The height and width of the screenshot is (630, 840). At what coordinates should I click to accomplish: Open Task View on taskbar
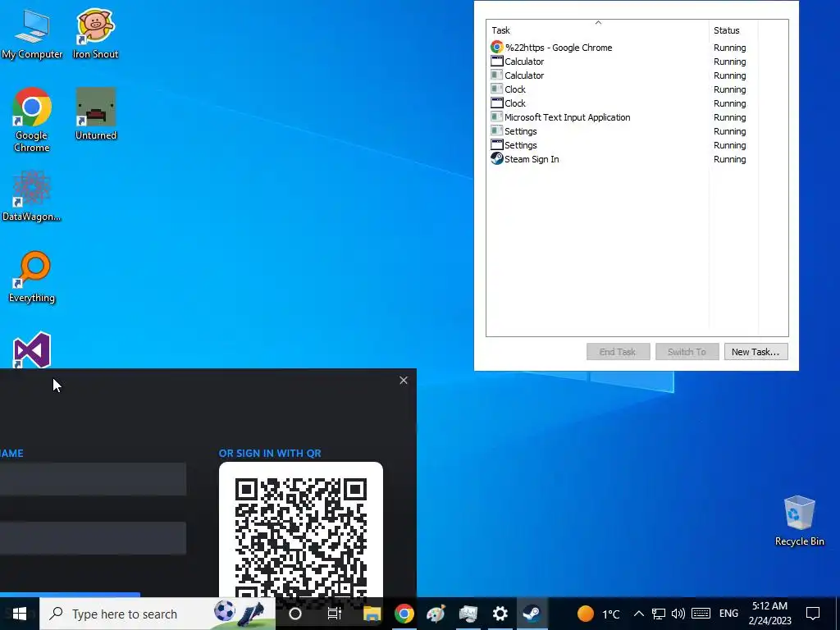pos(335,614)
